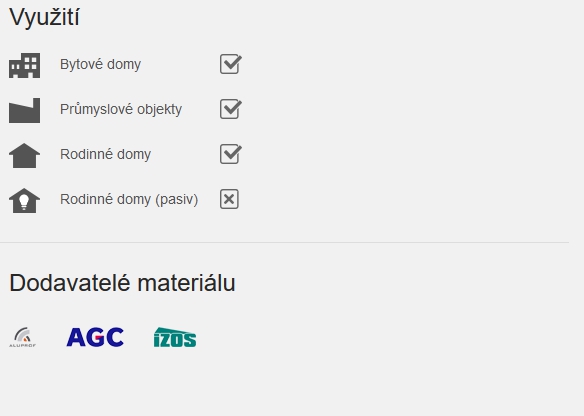Click the small ALUPROF wordmark text
The image size is (584, 416).
pos(23,346)
